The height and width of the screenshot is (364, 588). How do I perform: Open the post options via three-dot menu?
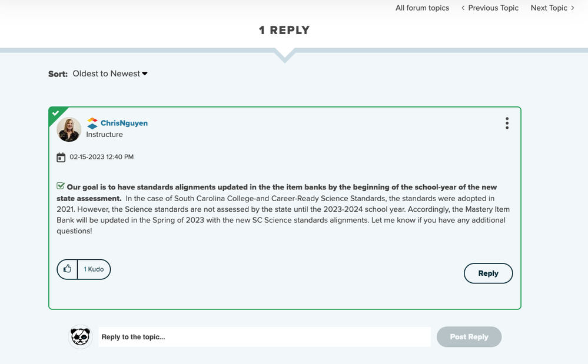click(507, 123)
